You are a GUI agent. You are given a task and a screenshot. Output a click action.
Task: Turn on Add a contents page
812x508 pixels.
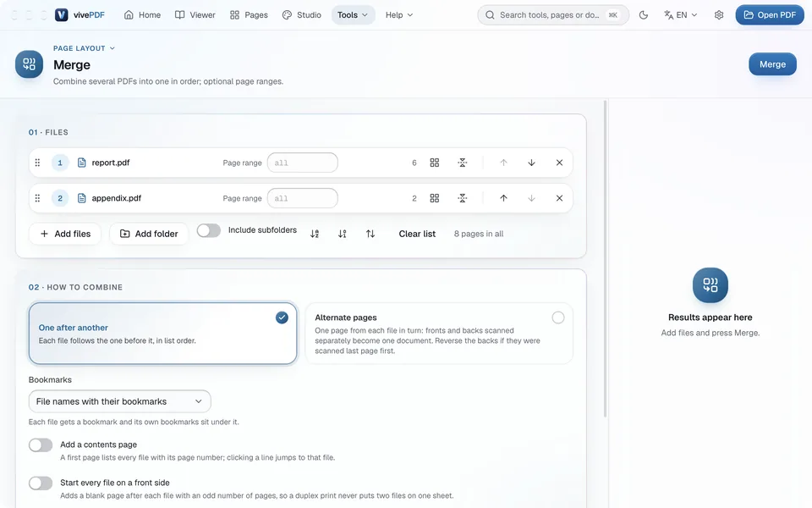pyautogui.click(x=41, y=444)
